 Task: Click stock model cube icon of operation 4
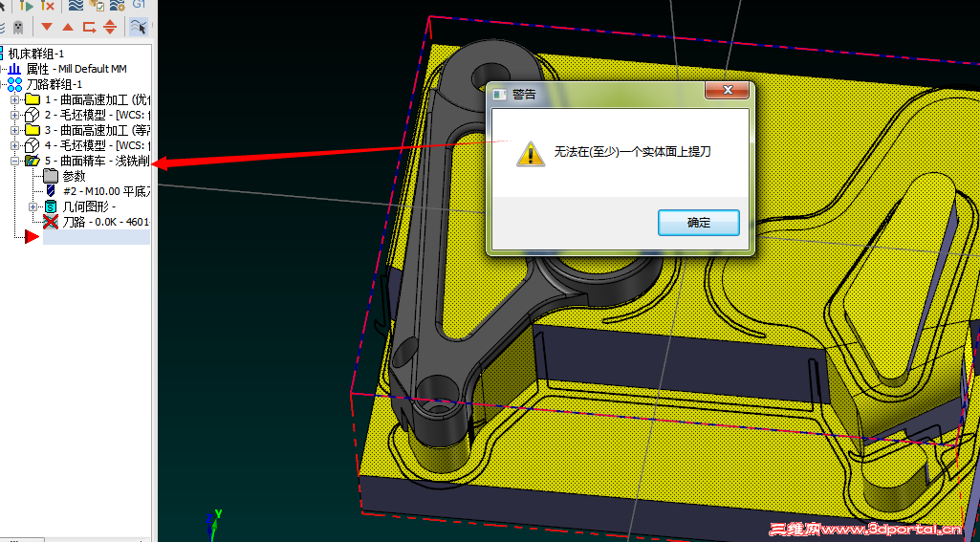32,145
